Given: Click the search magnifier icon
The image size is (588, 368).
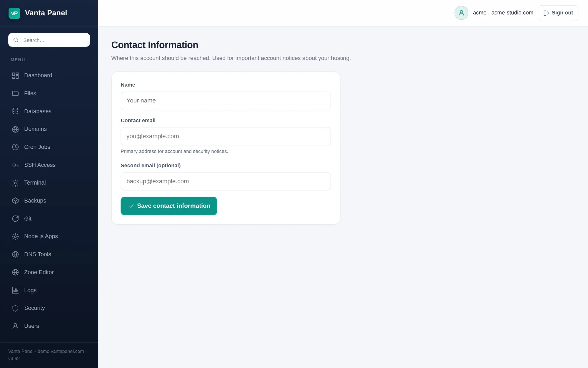Looking at the screenshot, I should point(16,40).
